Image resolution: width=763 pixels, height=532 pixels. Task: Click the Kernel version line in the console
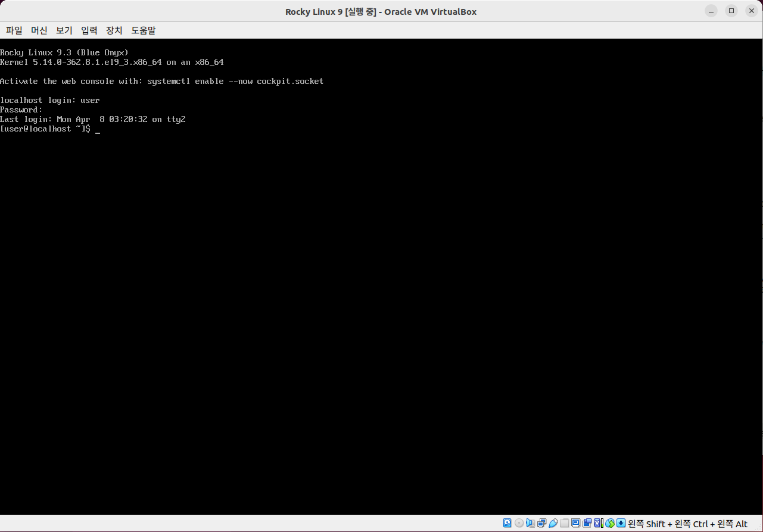click(x=112, y=62)
